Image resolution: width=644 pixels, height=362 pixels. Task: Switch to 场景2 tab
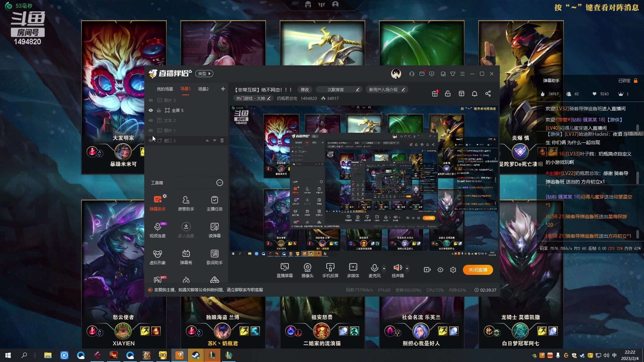203,89
